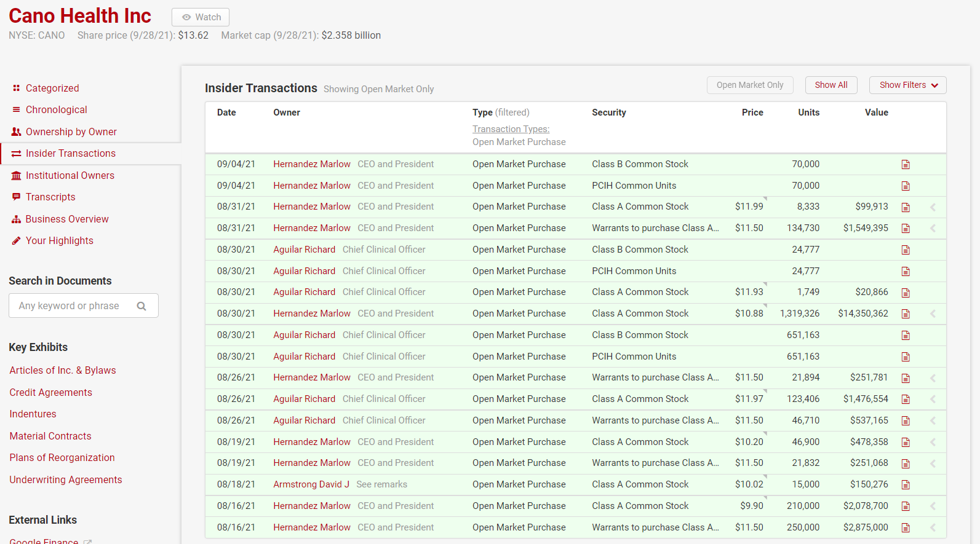Open Your Highlights section
980x544 pixels.
pos(60,240)
